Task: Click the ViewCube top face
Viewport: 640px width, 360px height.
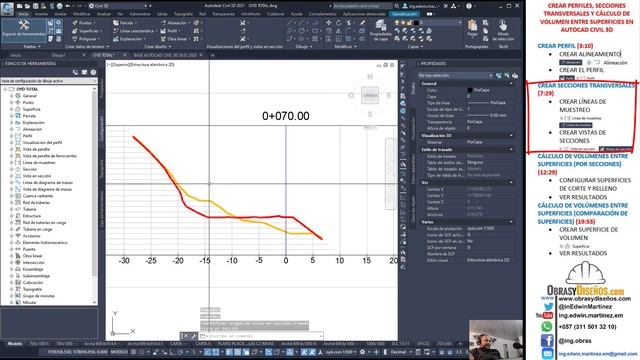Action: (370, 96)
